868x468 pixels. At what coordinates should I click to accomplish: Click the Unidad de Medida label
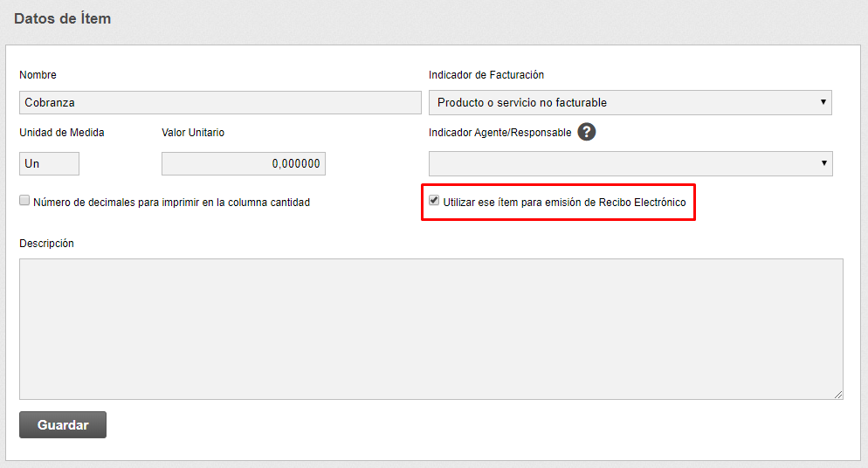tap(61, 133)
